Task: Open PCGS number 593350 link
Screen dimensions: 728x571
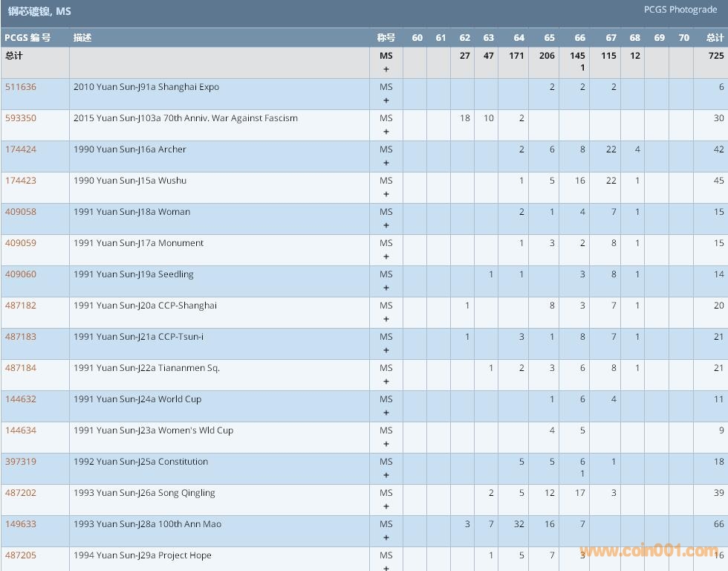Action: pos(21,118)
